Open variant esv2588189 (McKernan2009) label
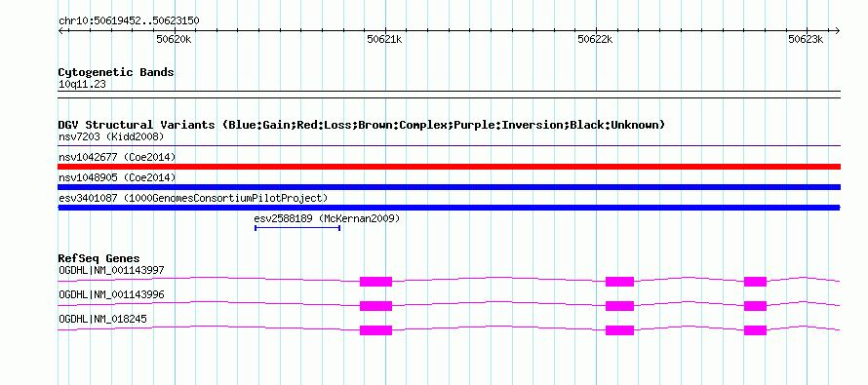 pyautogui.click(x=327, y=218)
